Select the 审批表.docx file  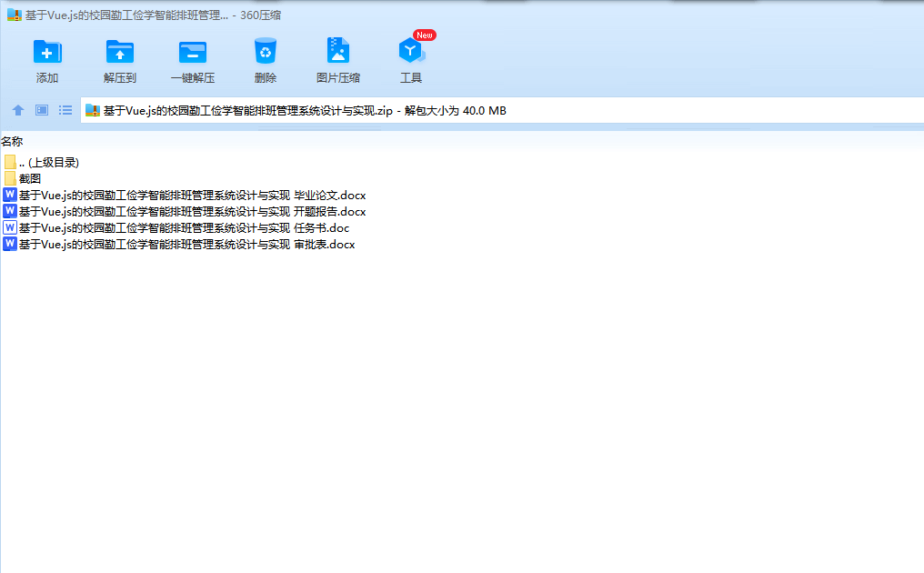click(179, 244)
